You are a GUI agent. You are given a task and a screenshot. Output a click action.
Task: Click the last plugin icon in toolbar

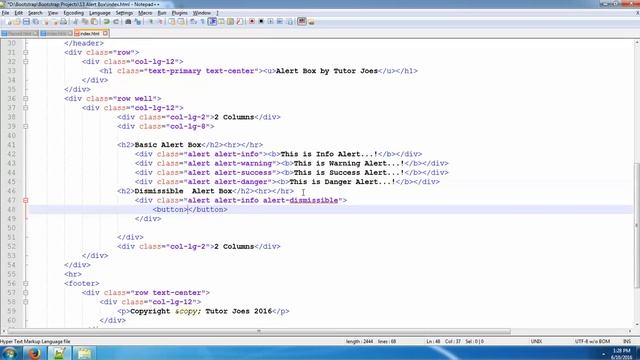(x=311, y=22)
